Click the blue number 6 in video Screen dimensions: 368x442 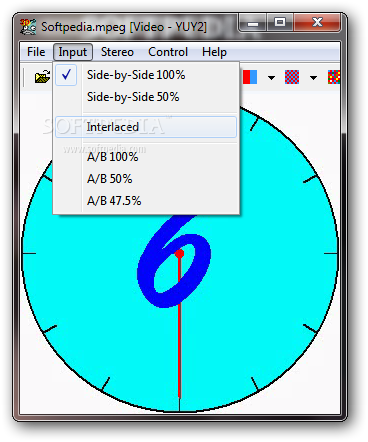coord(174,261)
